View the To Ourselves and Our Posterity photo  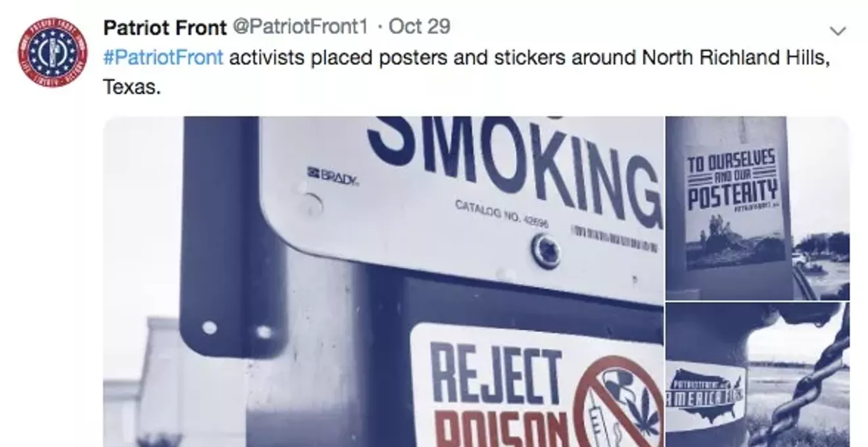(x=758, y=208)
